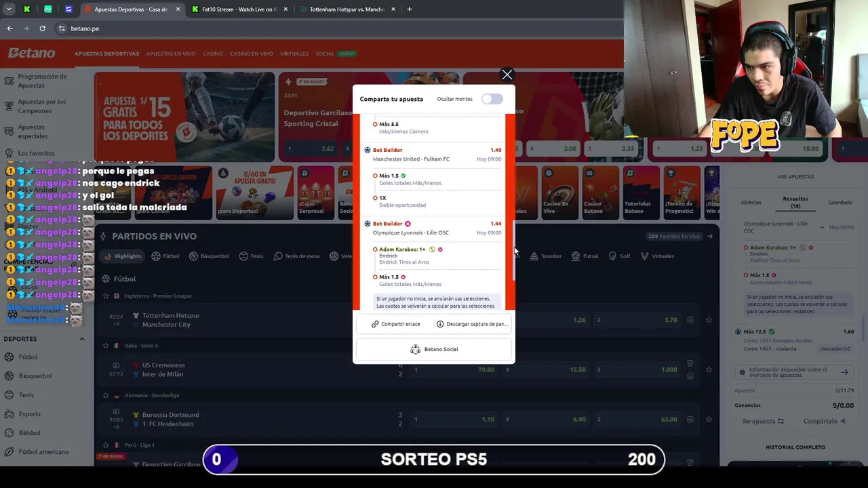Open the Casino en Vivo nav item
This screenshot has width=868, height=488.
252,54
